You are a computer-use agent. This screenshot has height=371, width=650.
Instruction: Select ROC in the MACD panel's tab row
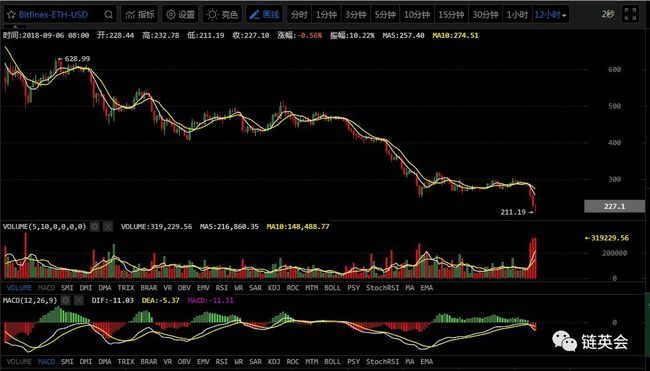click(x=293, y=361)
